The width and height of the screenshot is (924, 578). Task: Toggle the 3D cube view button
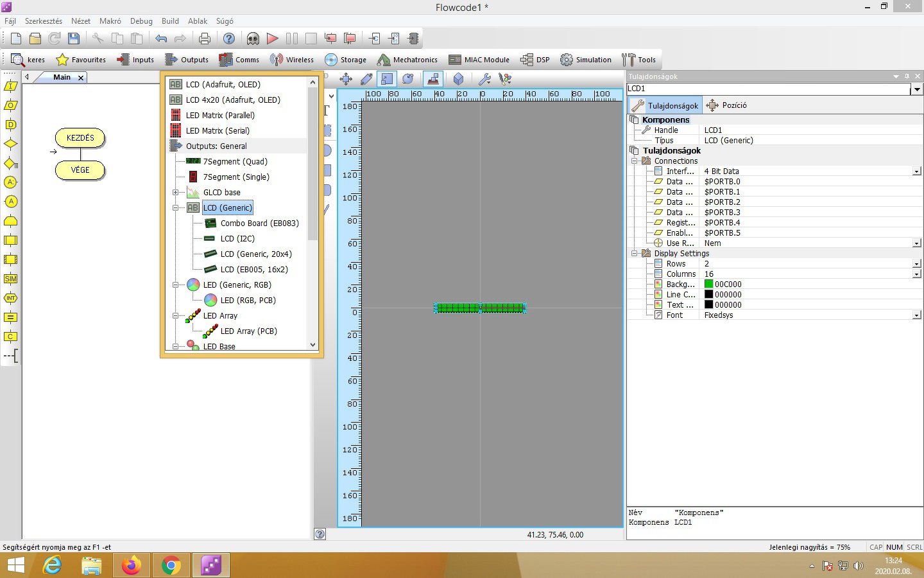458,79
